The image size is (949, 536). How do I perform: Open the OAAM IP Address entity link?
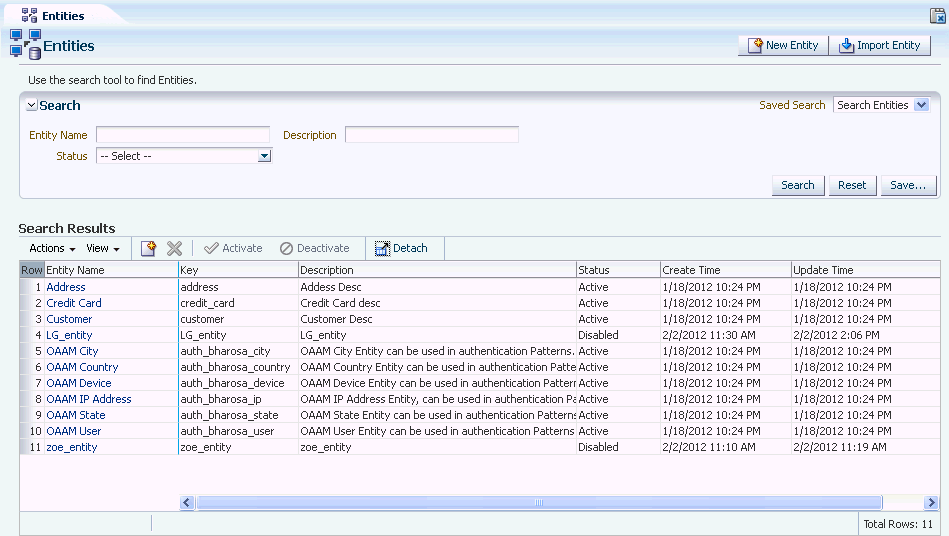click(89, 399)
